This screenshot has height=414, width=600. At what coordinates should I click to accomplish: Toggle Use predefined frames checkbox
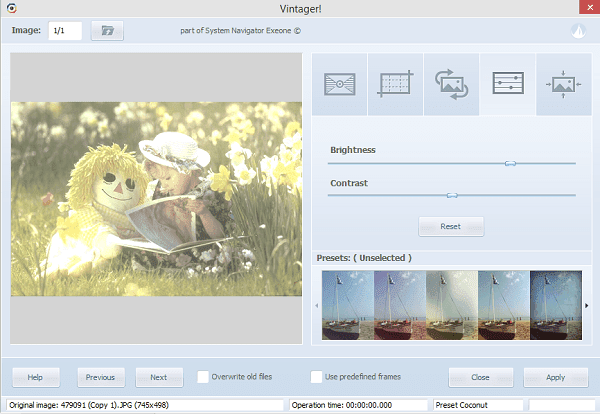point(316,377)
